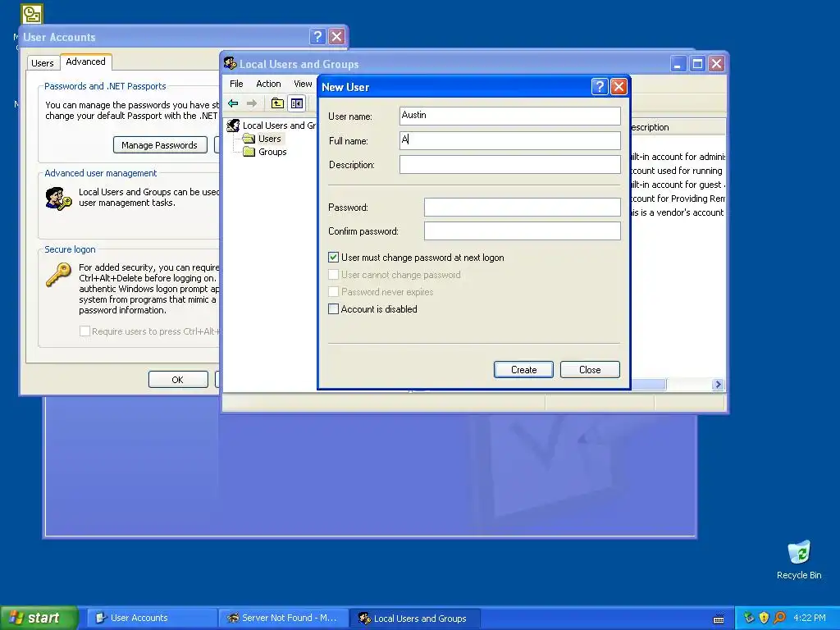Click the Confirm password field

point(523,231)
